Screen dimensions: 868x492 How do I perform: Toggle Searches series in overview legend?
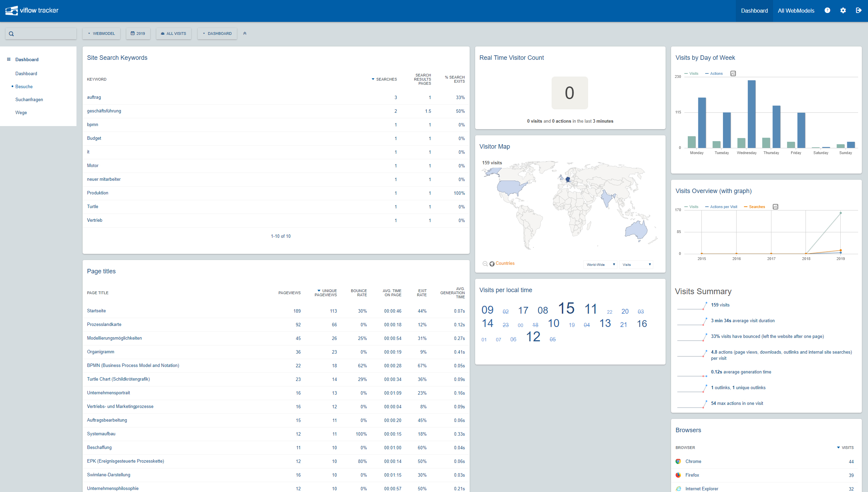(754, 207)
